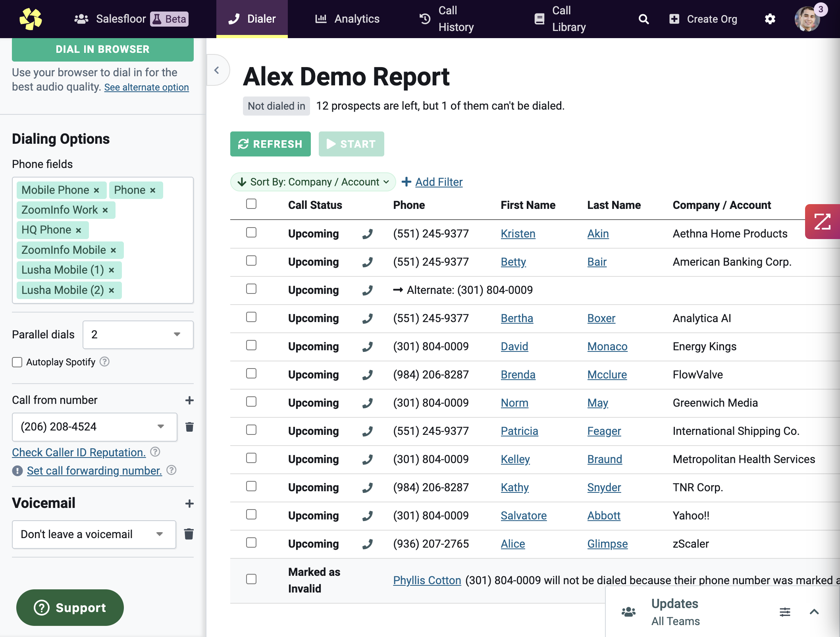
Task: Open the Updates filter sliders icon
Action: pos(785,612)
